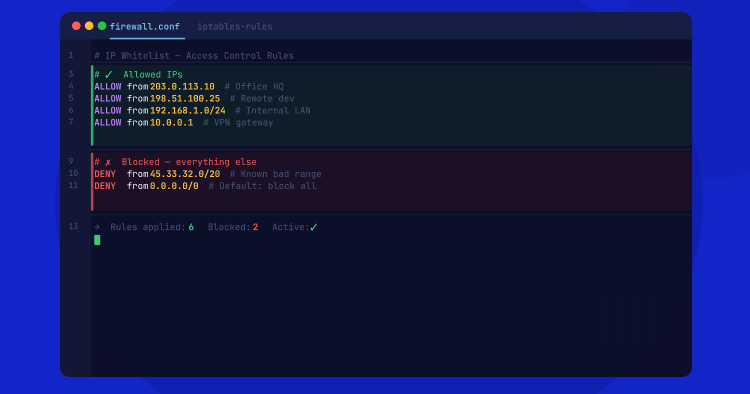Click line number 1 in the gutter
Screen dimensions: 750x394
71,55
